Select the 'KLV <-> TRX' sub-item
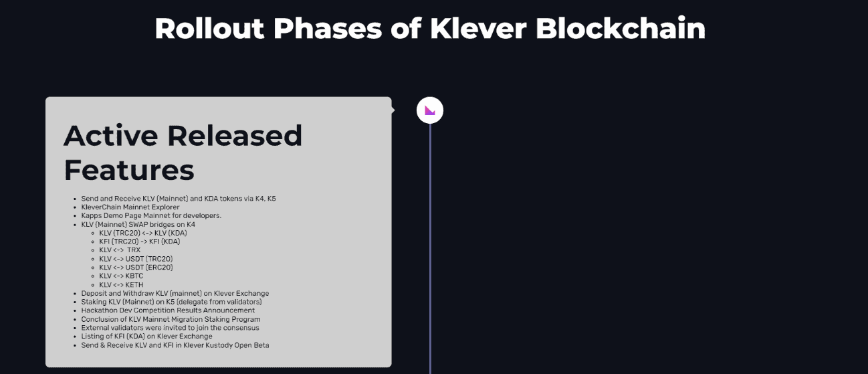The image size is (868, 374). click(120, 250)
